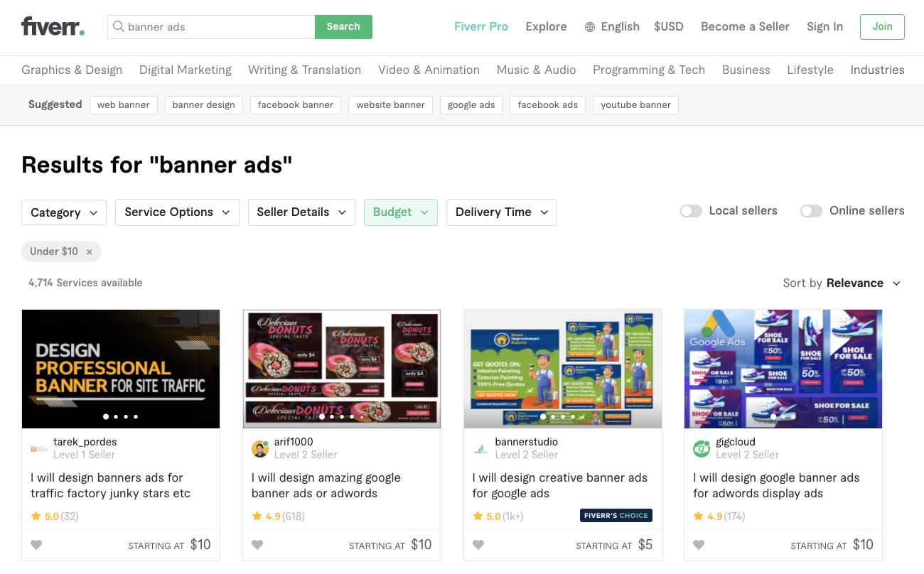This screenshot has height=574, width=924.
Task: Go to Fiverr Pro
Action: [481, 26]
